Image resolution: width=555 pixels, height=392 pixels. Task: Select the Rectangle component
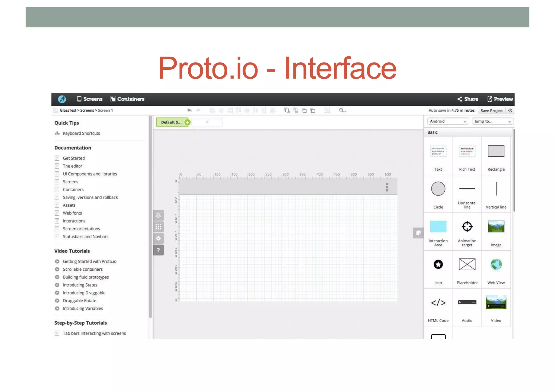point(496,156)
